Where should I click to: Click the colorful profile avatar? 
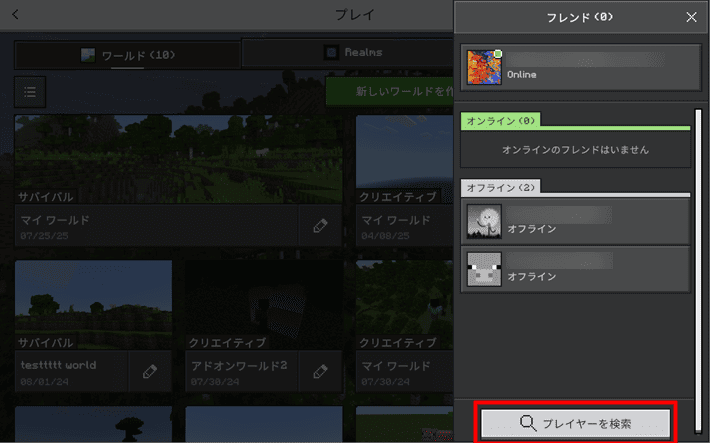[484, 67]
